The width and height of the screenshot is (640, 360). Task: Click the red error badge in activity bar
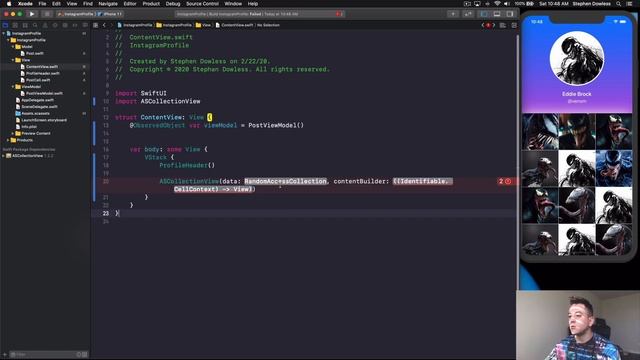pos(339,14)
